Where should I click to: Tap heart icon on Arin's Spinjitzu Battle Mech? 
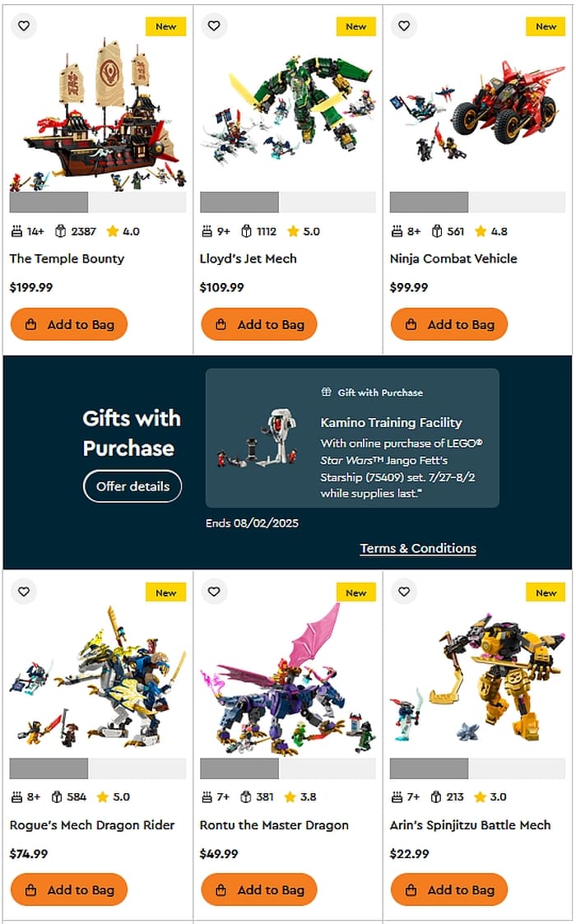coord(404,592)
